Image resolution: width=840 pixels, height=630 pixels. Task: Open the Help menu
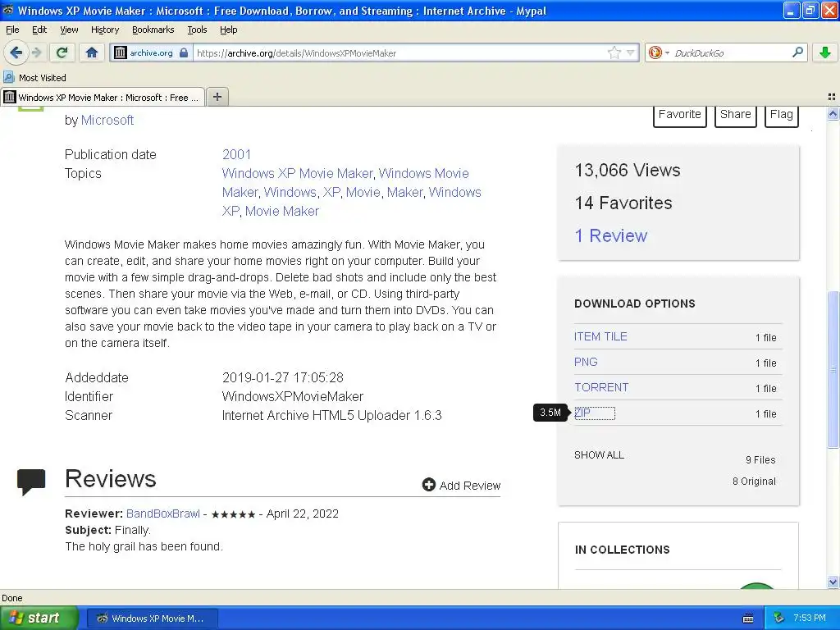pos(228,30)
